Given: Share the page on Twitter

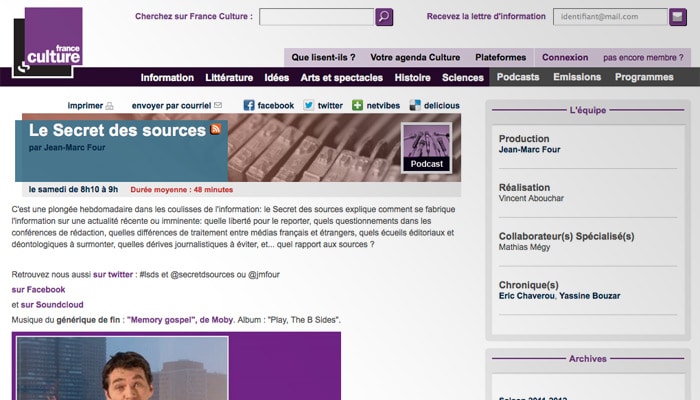Looking at the screenshot, I should tap(323, 105).
